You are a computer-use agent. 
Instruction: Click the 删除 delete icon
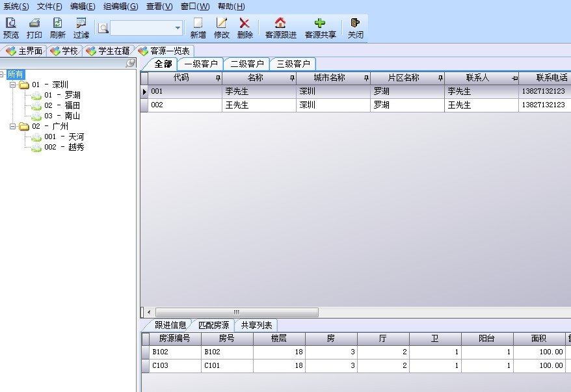pyautogui.click(x=245, y=23)
